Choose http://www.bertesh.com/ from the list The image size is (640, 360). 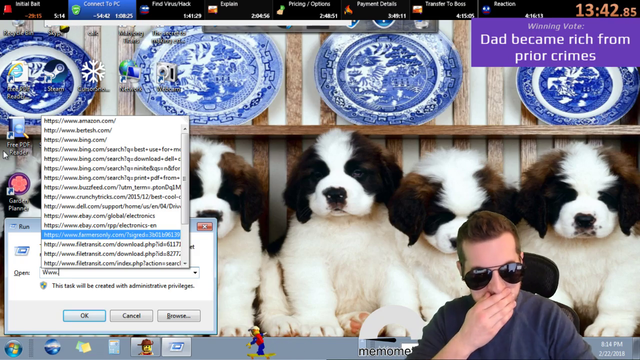(111, 130)
